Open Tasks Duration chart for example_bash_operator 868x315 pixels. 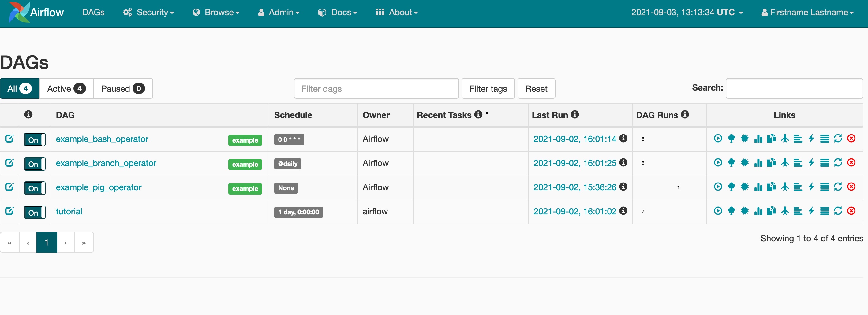tap(758, 138)
